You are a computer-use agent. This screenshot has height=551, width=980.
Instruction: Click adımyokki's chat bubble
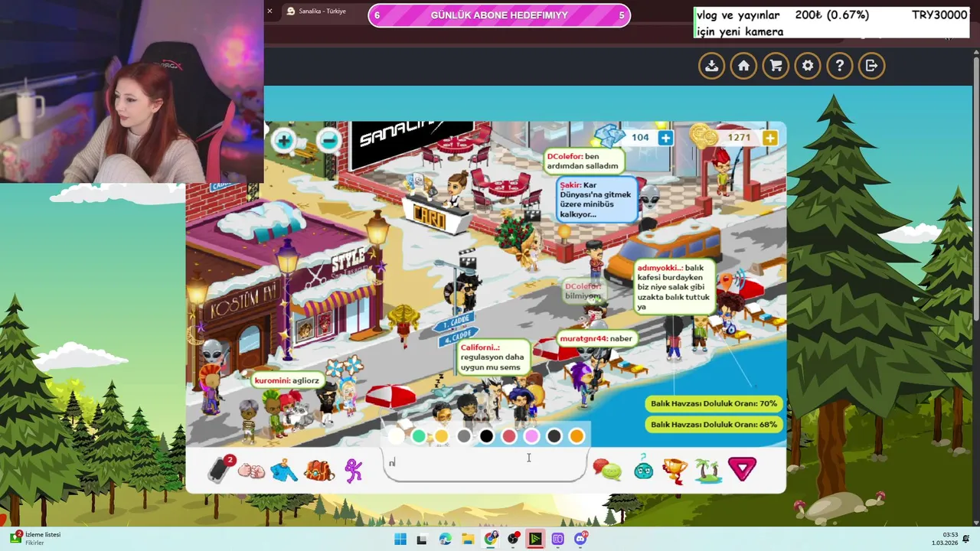tap(674, 288)
